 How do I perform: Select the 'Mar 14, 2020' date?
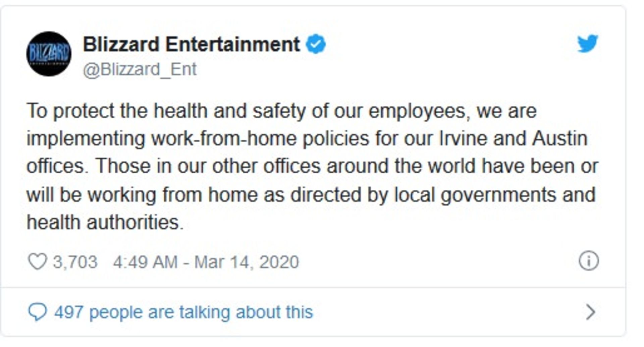click(x=247, y=262)
